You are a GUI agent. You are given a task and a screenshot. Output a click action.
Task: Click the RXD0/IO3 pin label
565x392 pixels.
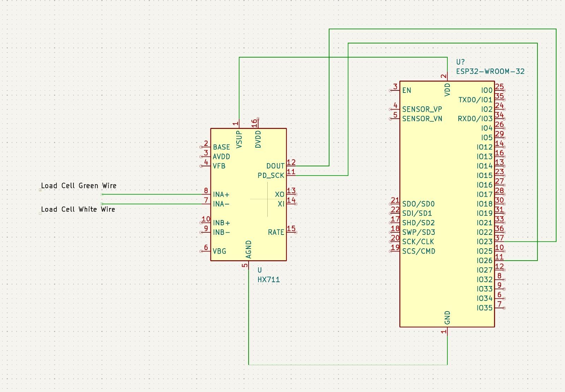(475, 119)
